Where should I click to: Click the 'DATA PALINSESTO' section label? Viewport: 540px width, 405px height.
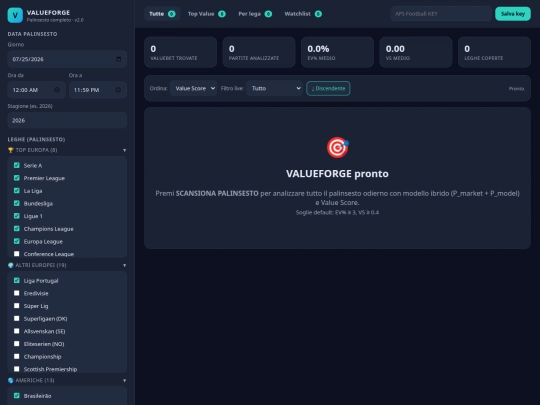pyautogui.click(x=32, y=34)
